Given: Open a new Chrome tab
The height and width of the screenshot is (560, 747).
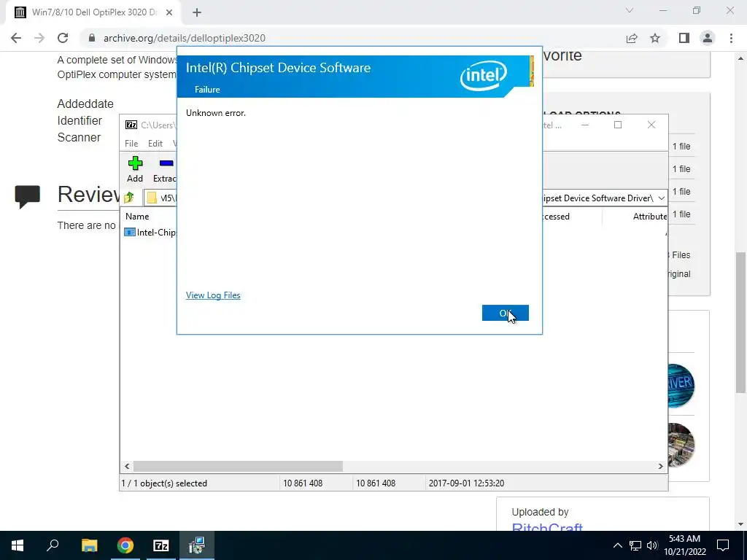Looking at the screenshot, I should 197,12.
